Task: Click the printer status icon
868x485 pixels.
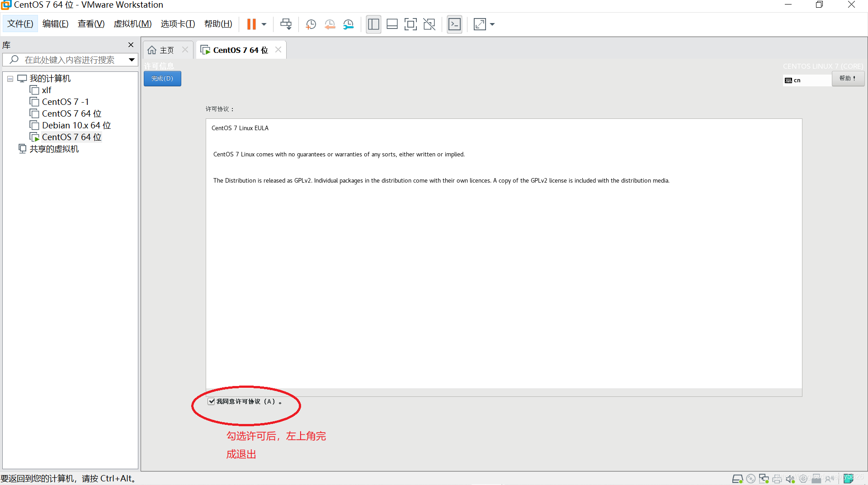Action: (x=777, y=479)
